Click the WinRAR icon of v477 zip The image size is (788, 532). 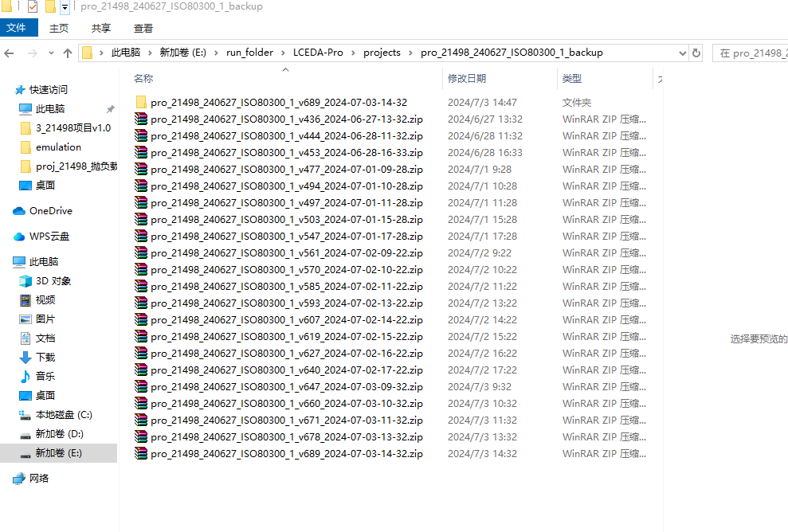(x=141, y=170)
